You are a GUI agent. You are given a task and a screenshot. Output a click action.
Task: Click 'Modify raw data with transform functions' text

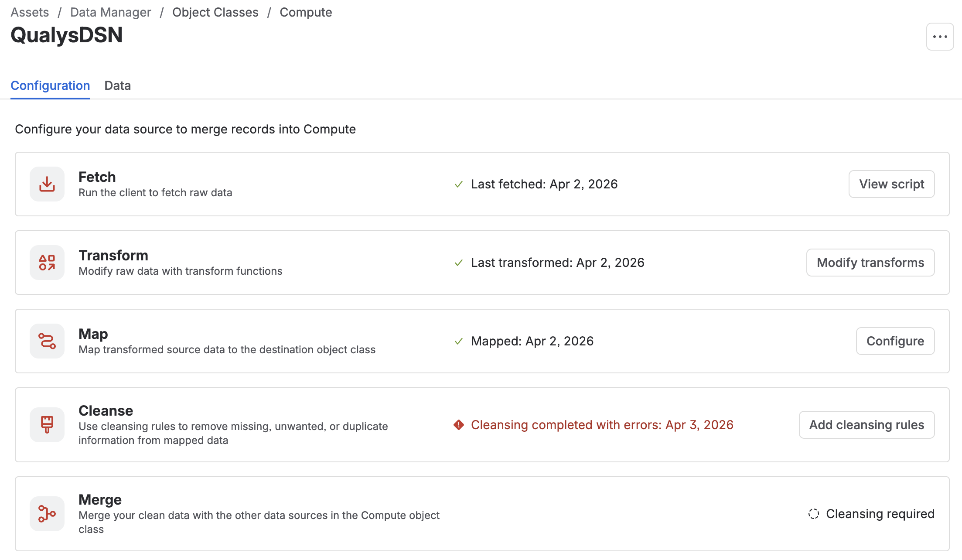[x=181, y=271]
